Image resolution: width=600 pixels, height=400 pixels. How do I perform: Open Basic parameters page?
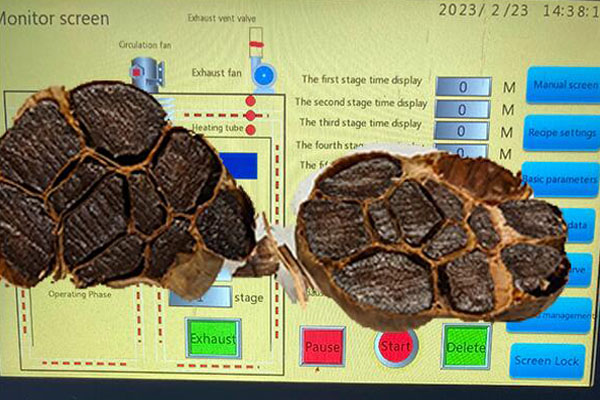click(x=560, y=179)
